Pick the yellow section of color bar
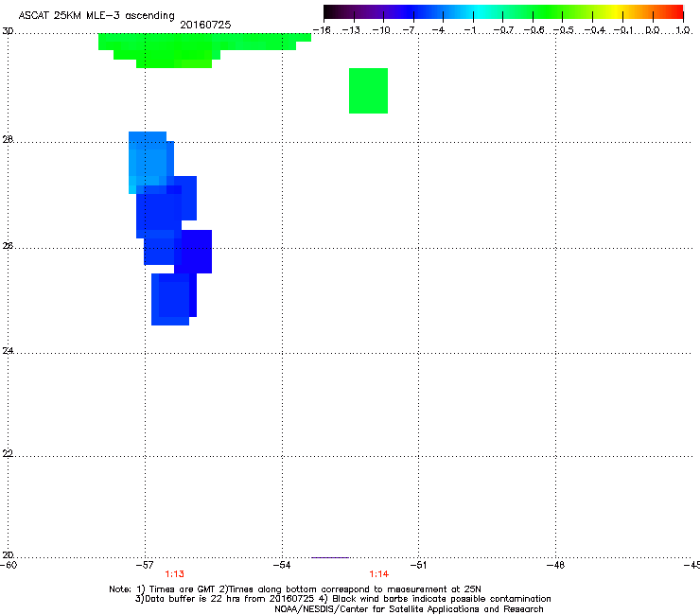Screen dimensions: 700x615 (x=618, y=12)
